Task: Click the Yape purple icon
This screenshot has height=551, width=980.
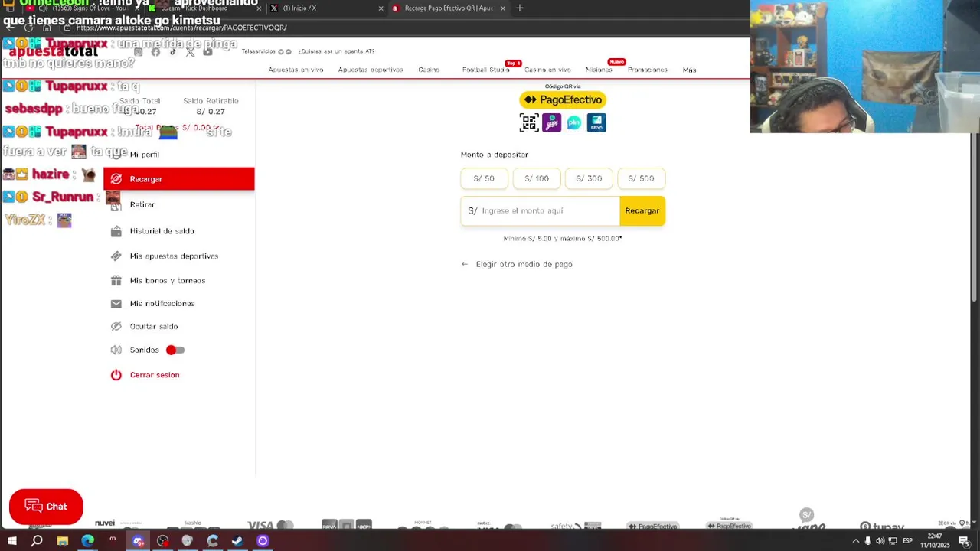Action: (552, 122)
